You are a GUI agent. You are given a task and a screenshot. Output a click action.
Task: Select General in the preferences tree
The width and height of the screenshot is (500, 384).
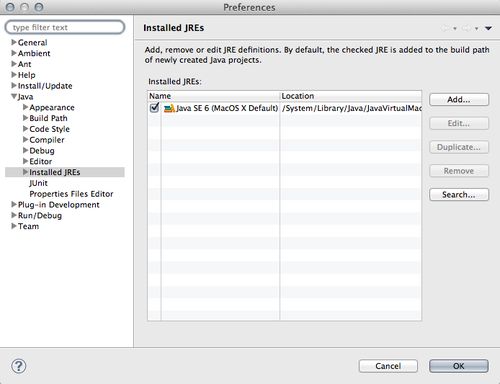(33, 42)
